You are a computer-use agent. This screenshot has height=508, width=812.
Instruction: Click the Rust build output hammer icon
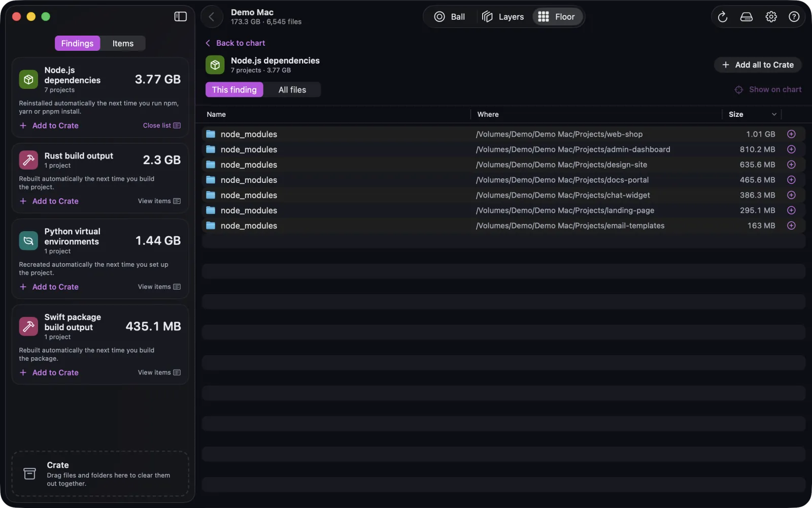28,160
